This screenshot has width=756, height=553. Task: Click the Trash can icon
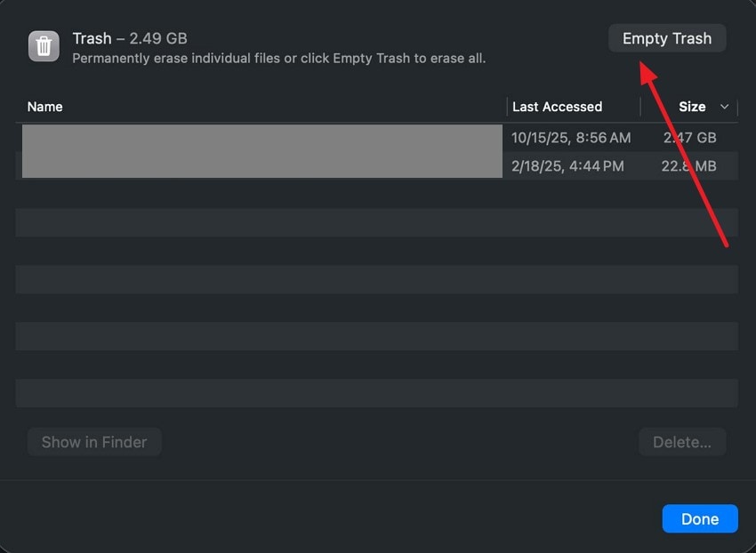44,46
